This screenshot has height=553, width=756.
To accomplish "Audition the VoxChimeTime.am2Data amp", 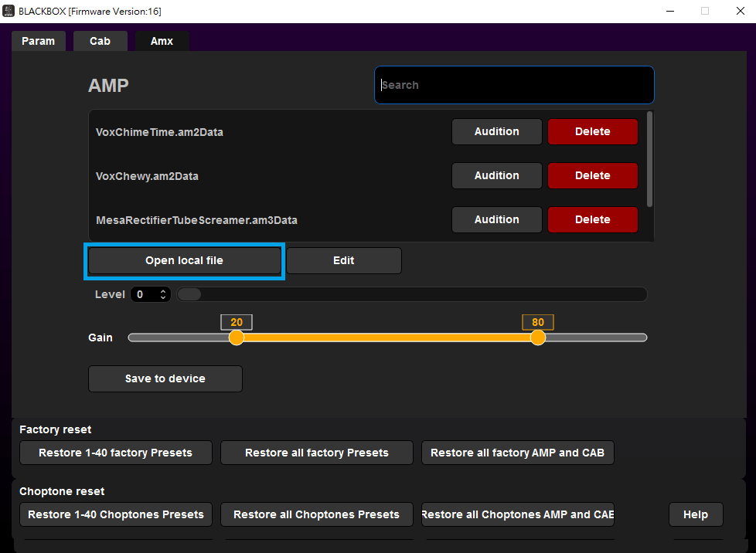I will (496, 131).
